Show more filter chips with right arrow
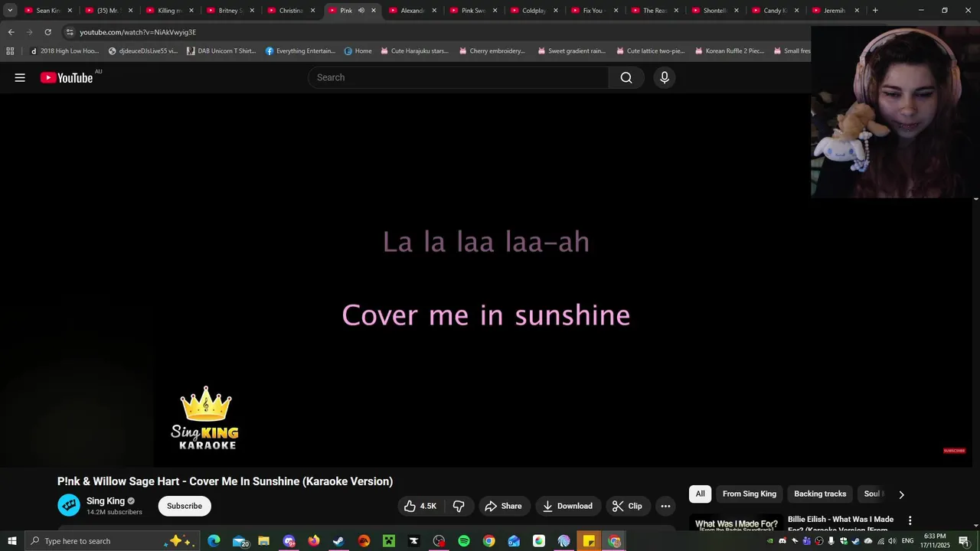The width and height of the screenshot is (980, 551). [901, 494]
